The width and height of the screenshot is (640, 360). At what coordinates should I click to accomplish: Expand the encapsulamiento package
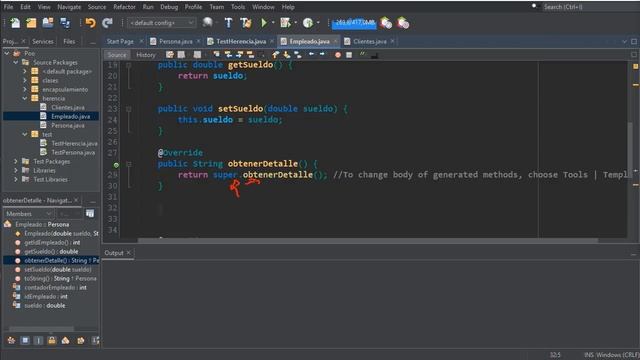pos(24,89)
